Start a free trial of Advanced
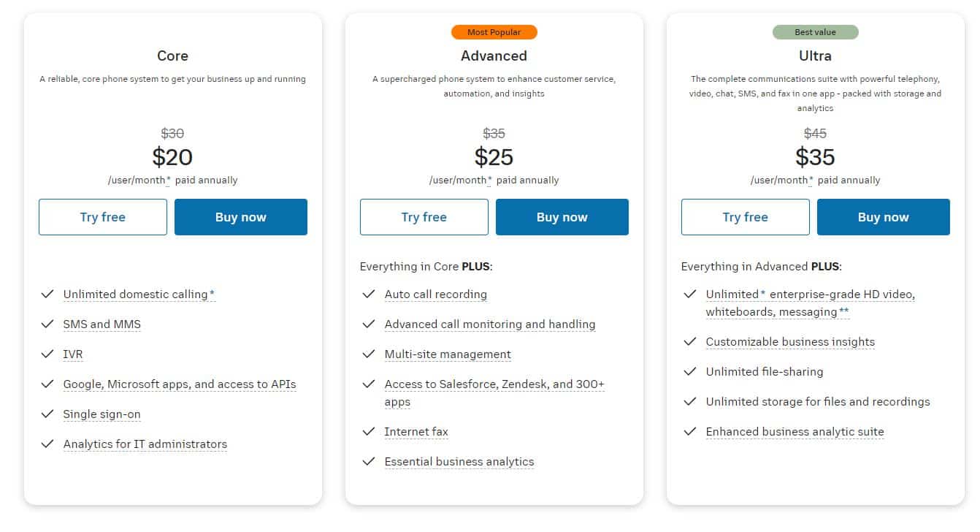Viewport: 980px width, 532px height. coord(424,217)
